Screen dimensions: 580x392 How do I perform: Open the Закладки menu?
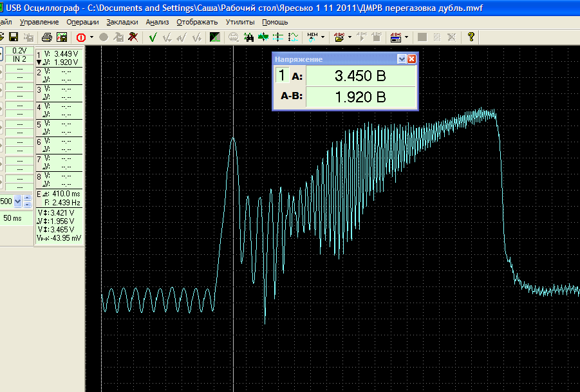coord(122,22)
